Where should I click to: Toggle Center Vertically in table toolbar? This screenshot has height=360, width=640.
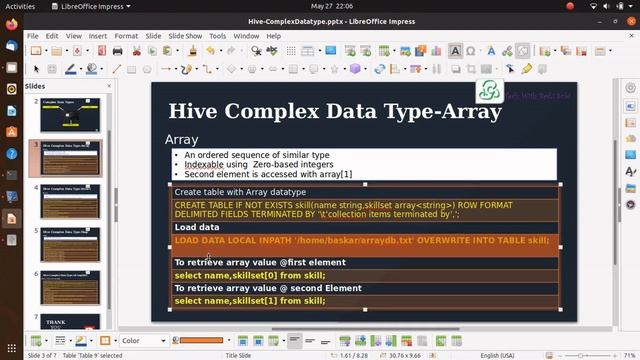click(310, 340)
